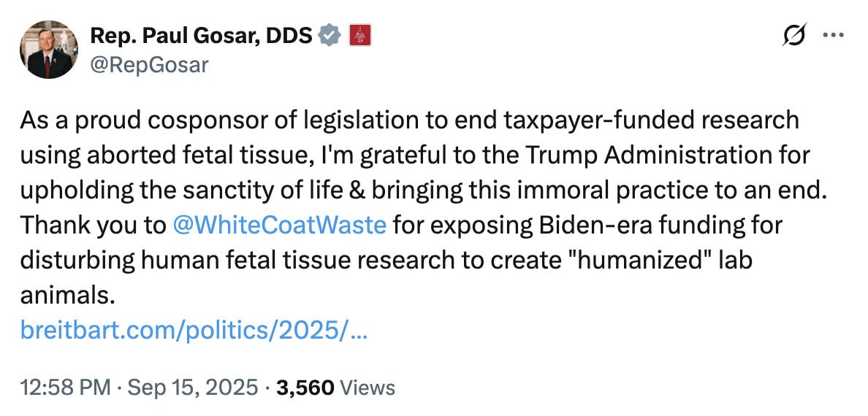Screen dimensions: 868x416
Task: Click the 3,560 view count number
Action: point(305,387)
